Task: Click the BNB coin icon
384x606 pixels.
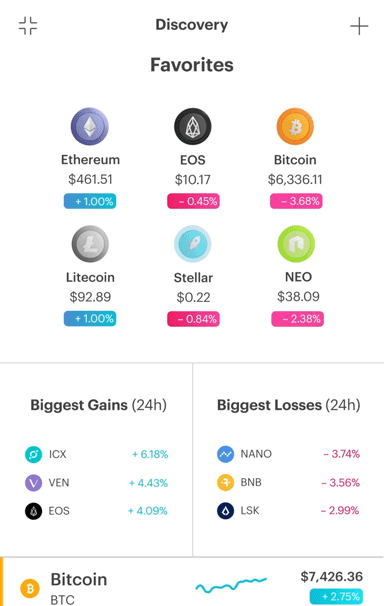Action: pos(225,482)
